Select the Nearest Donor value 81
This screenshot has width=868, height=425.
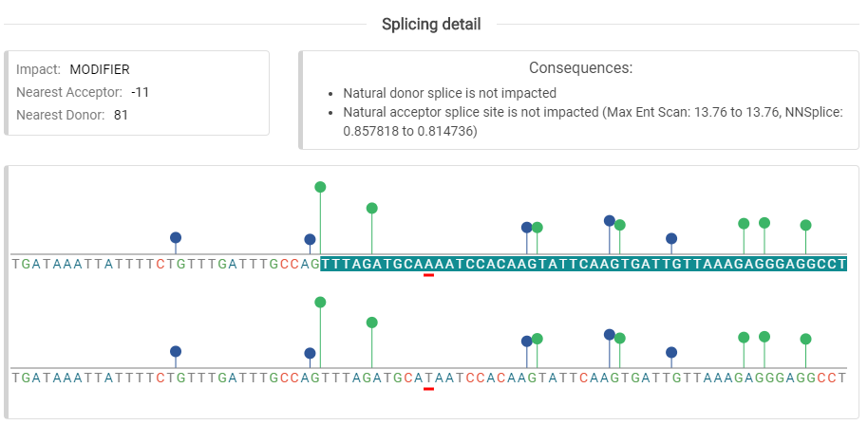(121, 115)
